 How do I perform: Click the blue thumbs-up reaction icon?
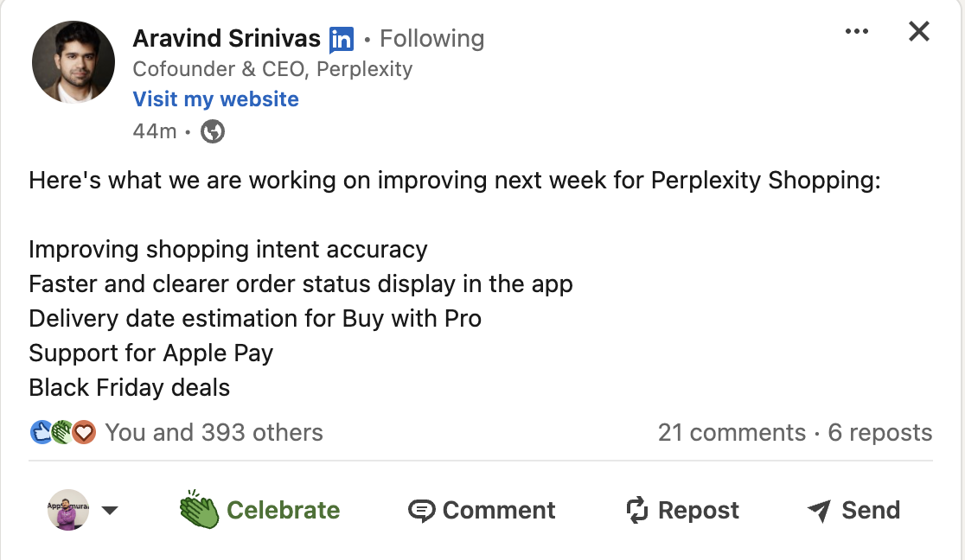coord(41,432)
